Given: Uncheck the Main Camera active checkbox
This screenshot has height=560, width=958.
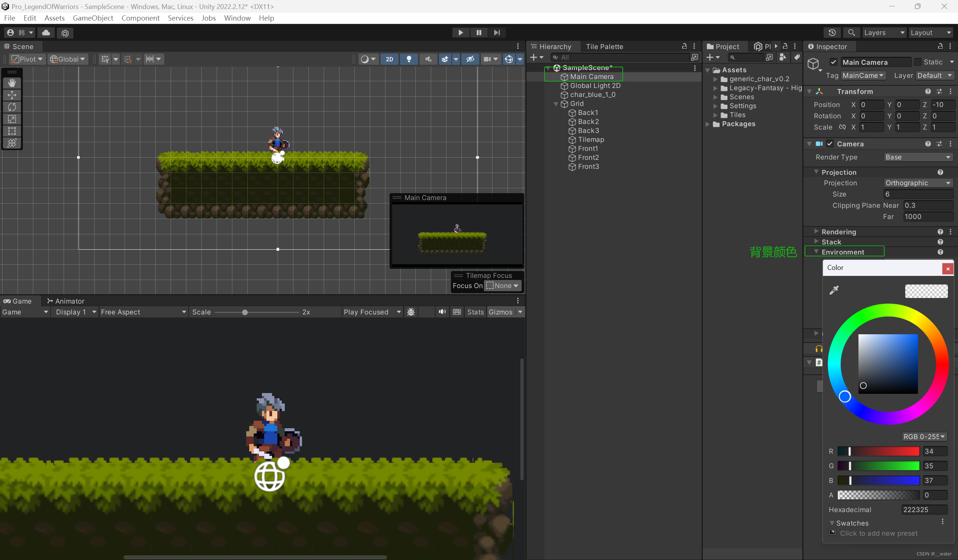Looking at the screenshot, I should (833, 62).
